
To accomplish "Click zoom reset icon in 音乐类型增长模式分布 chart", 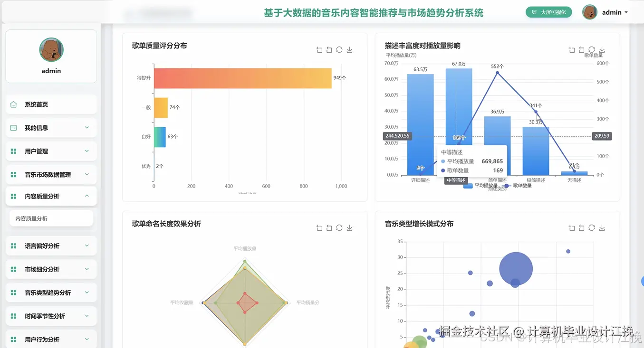I will tap(582, 228).
